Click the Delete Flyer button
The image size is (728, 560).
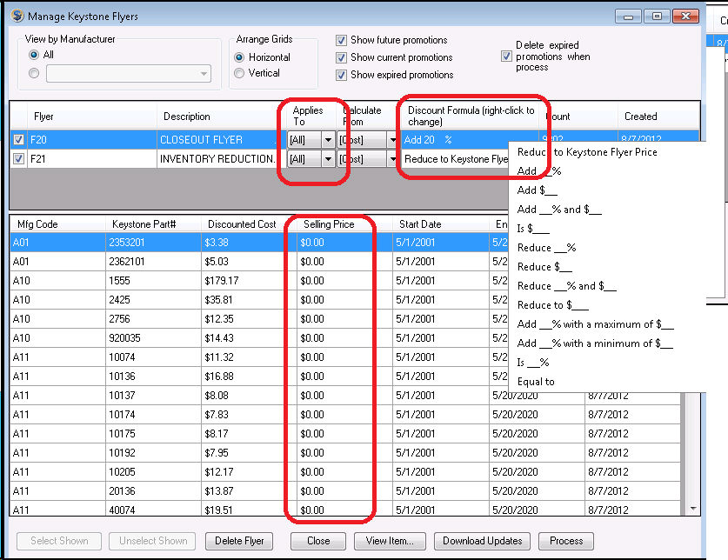[x=239, y=541]
